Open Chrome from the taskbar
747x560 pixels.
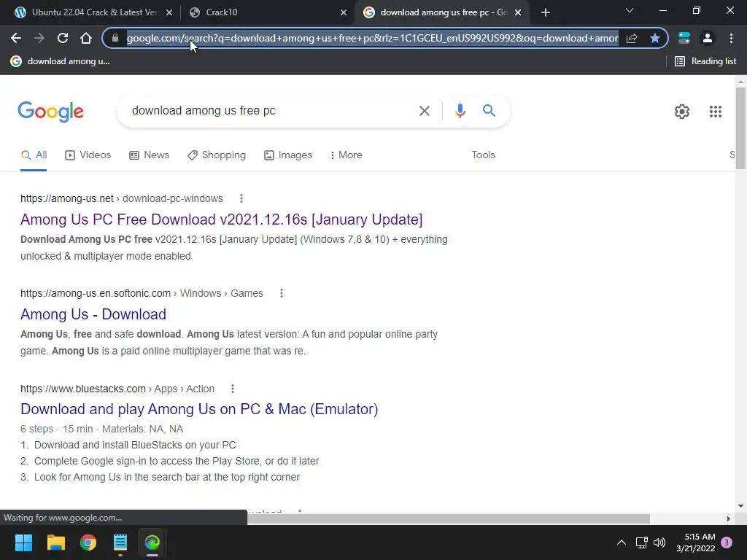(88, 542)
